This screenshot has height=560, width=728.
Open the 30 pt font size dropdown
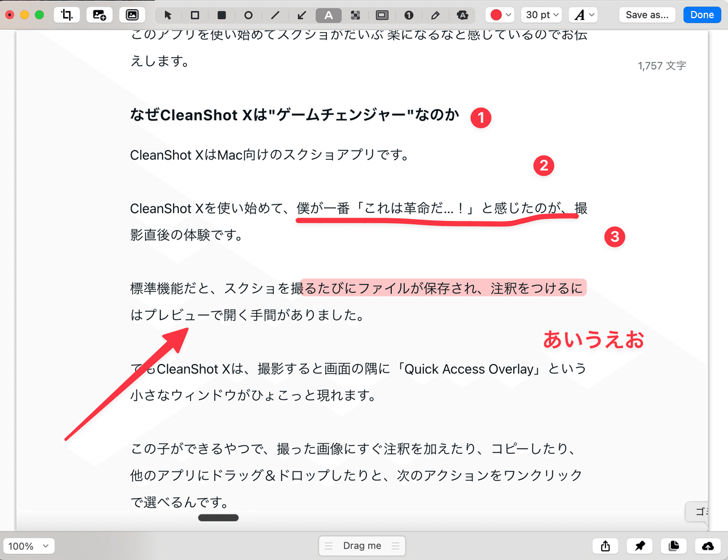pos(541,14)
